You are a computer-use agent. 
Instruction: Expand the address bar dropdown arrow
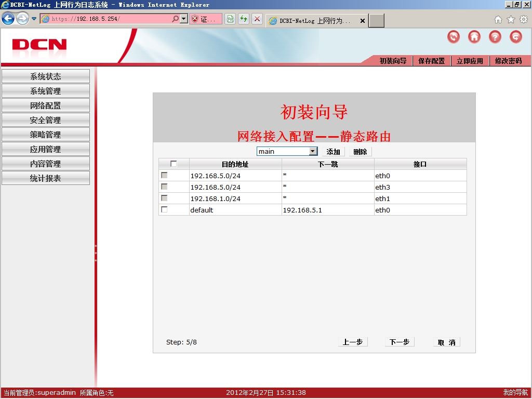183,19
